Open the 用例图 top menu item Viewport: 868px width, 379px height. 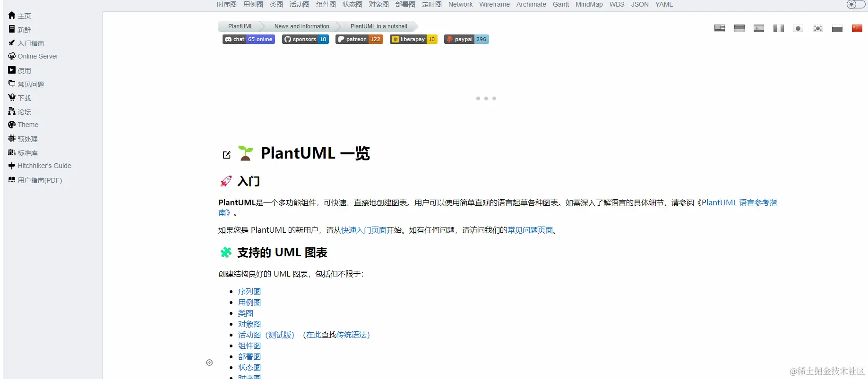(x=253, y=4)
